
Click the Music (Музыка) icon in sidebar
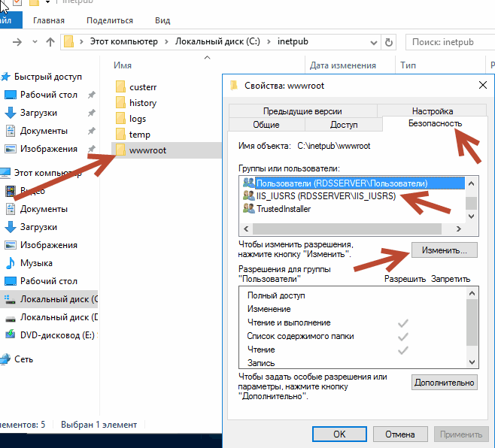[x=11, y=263]
